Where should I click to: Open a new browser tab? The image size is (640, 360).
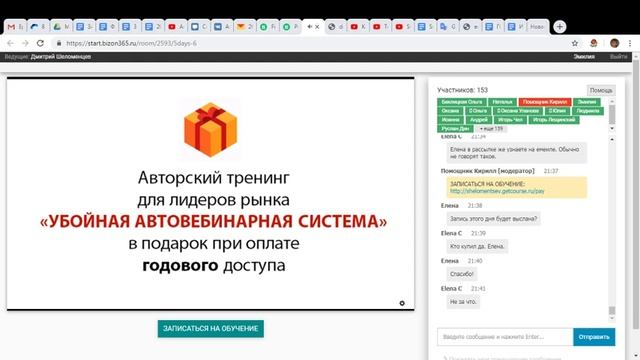tap(560, 27)
